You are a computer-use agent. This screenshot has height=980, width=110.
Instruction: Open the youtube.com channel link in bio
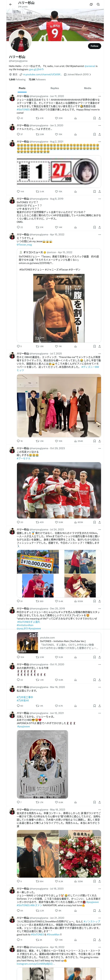pyautogui.click(x=42, y=75)
